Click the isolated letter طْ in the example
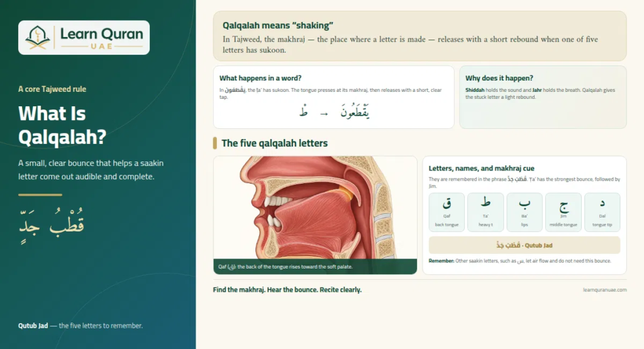The height and width of the screenshot is (349, 644). point(304,112)
